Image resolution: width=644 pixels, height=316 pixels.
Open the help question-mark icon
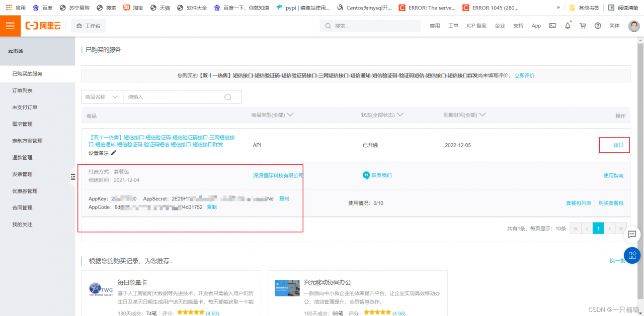click(x=598, y=26)
